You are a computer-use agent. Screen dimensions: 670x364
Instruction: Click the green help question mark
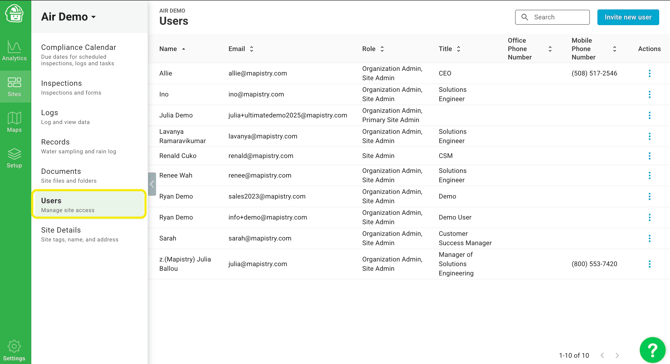[x=652, y=350]
